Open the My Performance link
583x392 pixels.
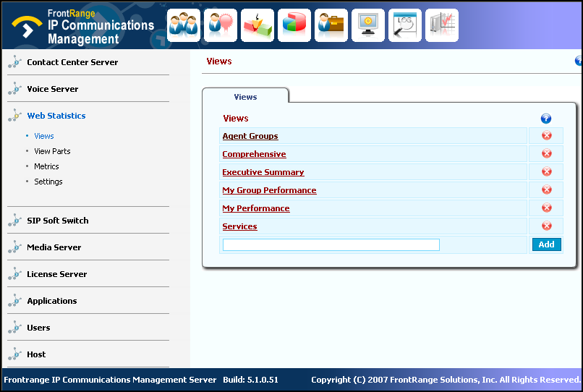pyautogui.click(x=256, y=208)
